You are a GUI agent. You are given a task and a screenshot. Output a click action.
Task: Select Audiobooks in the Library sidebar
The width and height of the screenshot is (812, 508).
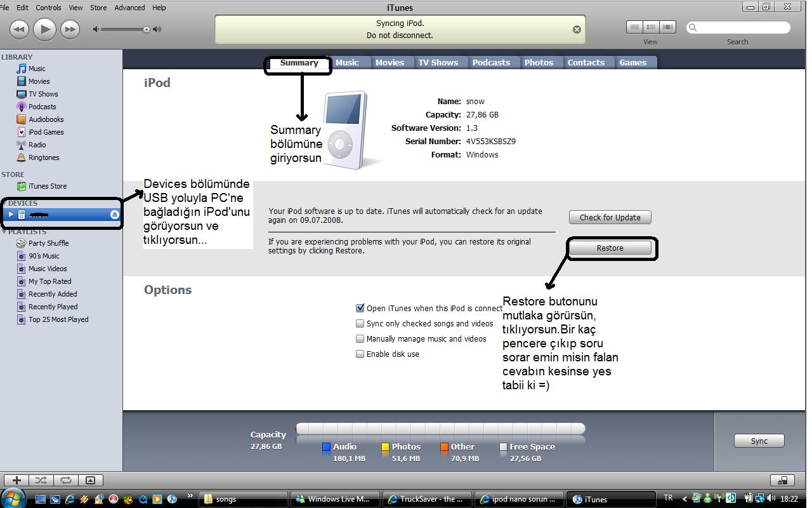click(46, 119)
